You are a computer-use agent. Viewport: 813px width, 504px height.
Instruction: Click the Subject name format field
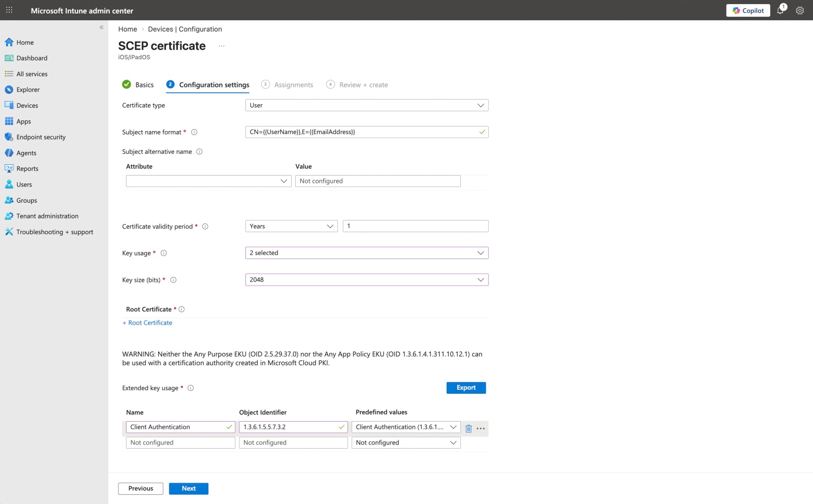(x=367, y=132)
